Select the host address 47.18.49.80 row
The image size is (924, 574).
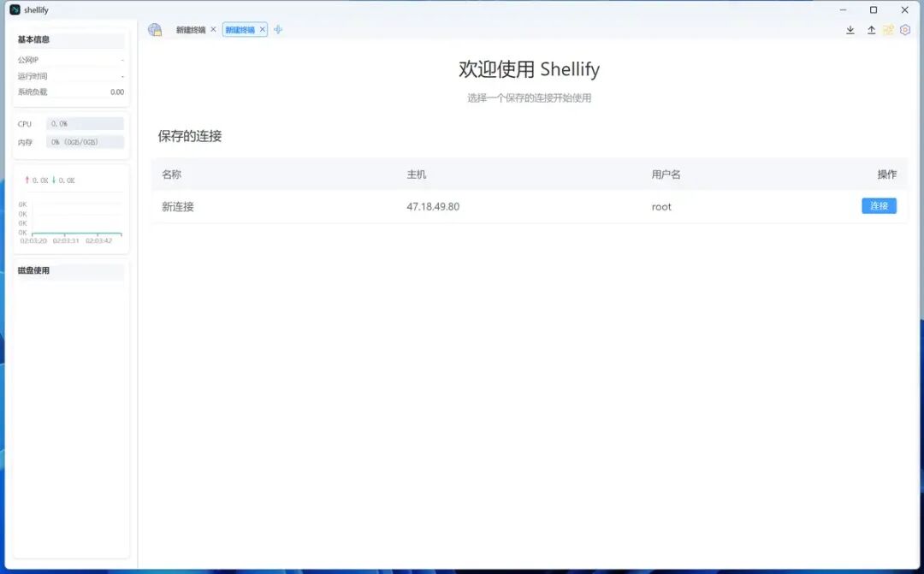pyautogui.click(x=433, y=206)
